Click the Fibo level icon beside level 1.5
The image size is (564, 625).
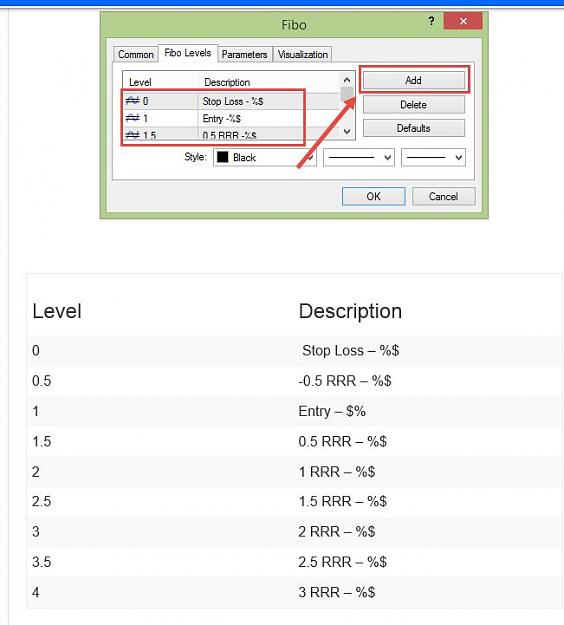[132, 135]
